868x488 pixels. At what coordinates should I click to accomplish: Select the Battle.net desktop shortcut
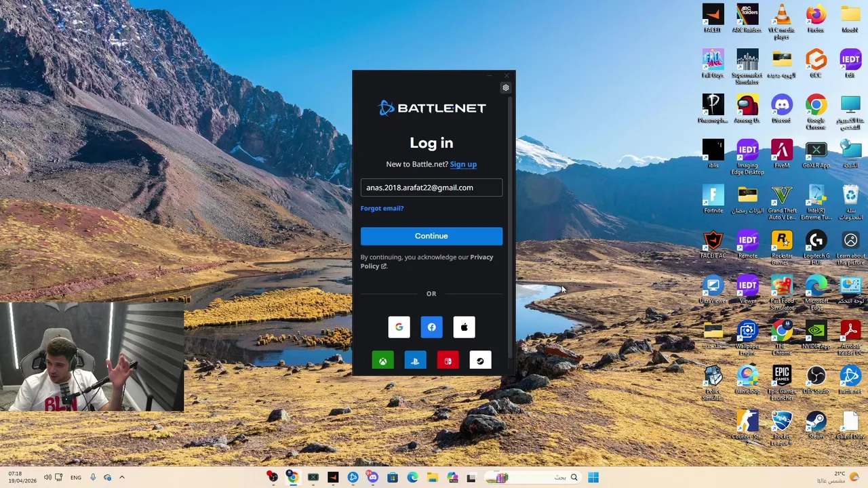[x=850, y=380]
